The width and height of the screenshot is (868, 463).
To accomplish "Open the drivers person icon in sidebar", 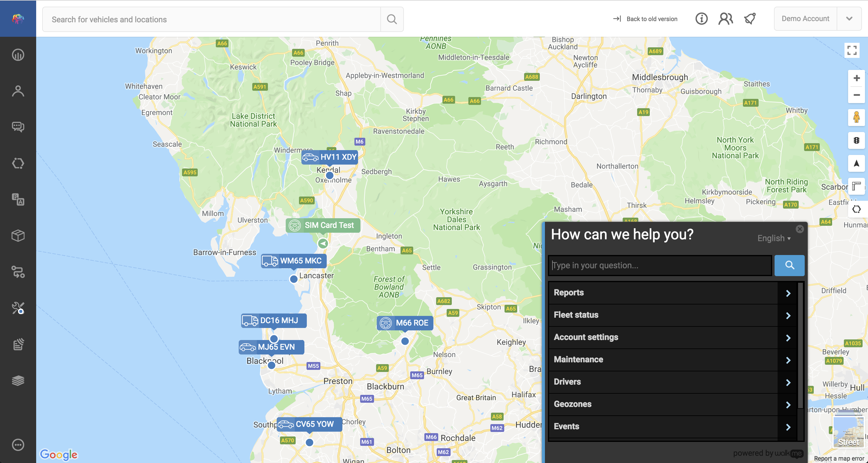I will pos(18,91).
